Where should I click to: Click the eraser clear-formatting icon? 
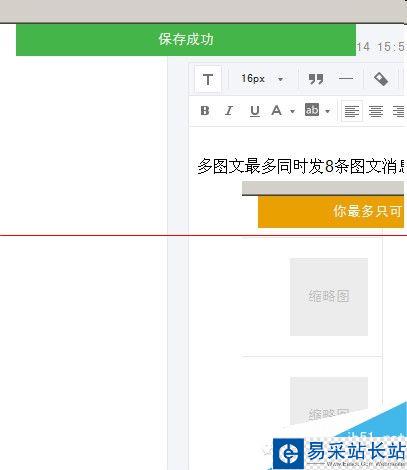pyautogui.click(x=381, y=79)
